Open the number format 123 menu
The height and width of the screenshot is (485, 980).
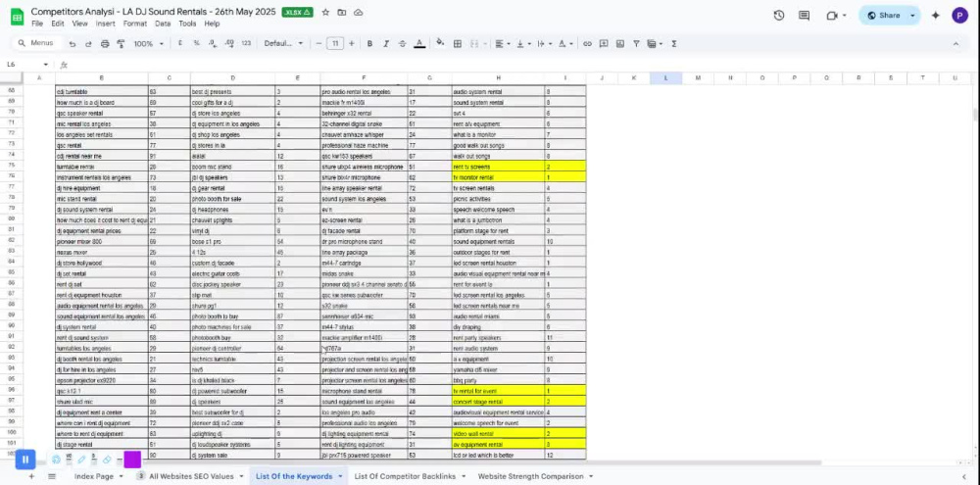point(246,44)
